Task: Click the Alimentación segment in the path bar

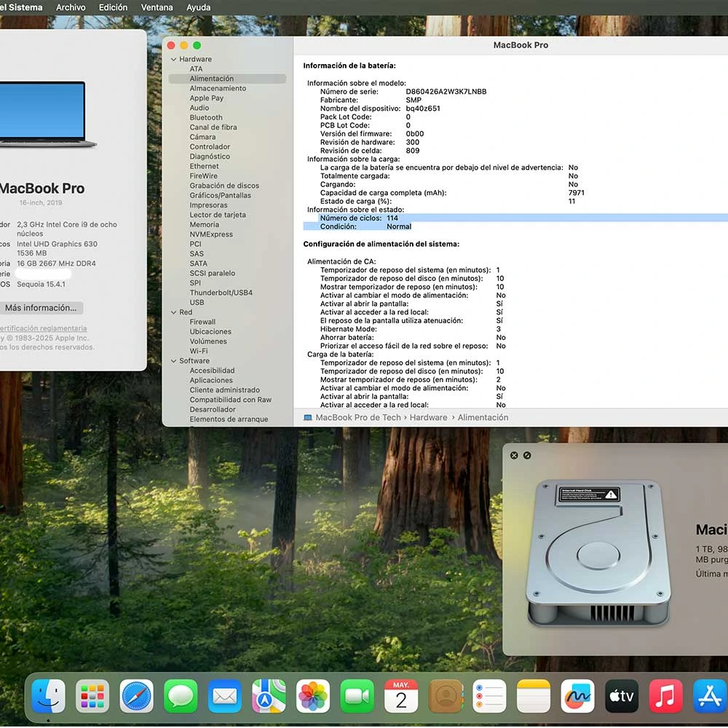Action: (483, 417)
